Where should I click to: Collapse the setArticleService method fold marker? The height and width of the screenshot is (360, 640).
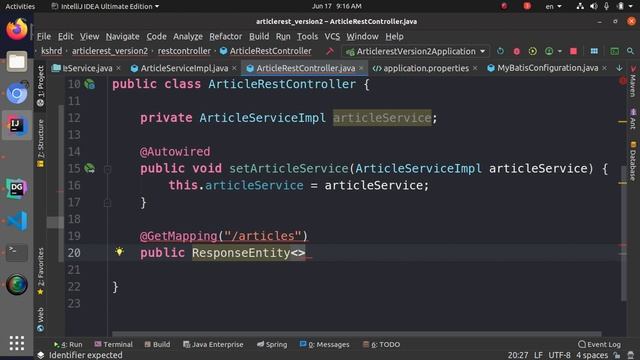pyautogui.click(x=107, y=169)
